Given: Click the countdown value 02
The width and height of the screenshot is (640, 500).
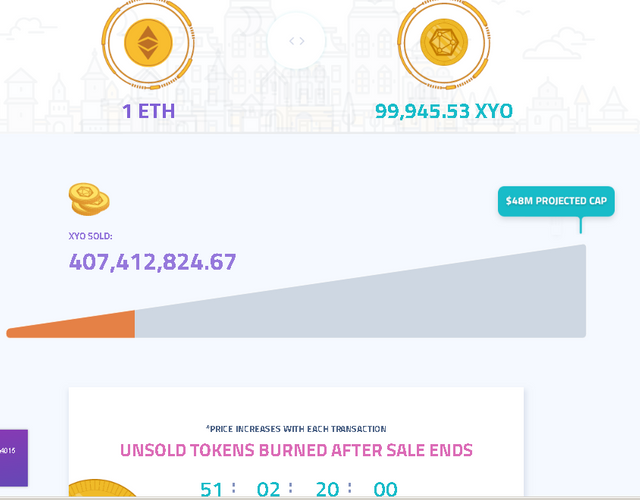Looking at the screenshot, I should [270, 490].
